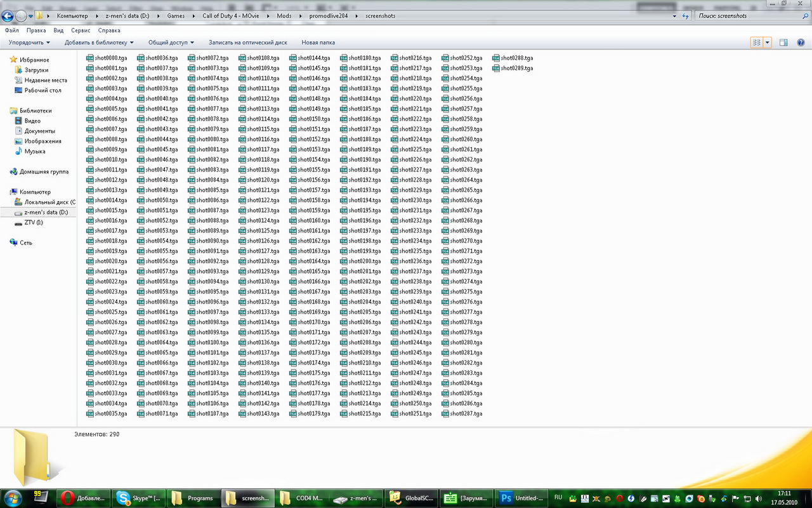Click the TGA icon of shot0107.tga
The height and width of the screenshot is (508, 812).
[191, 413]
